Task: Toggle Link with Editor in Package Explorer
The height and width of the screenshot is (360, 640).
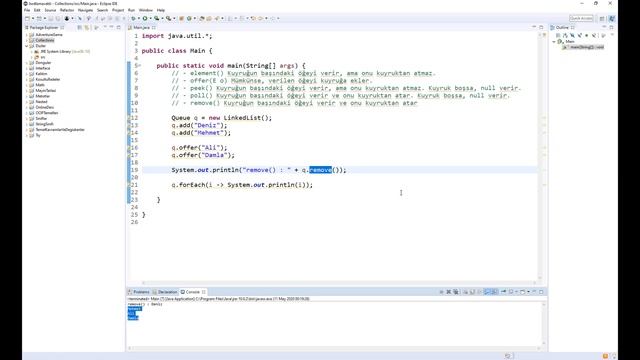Action: click(x=87, y=27)
